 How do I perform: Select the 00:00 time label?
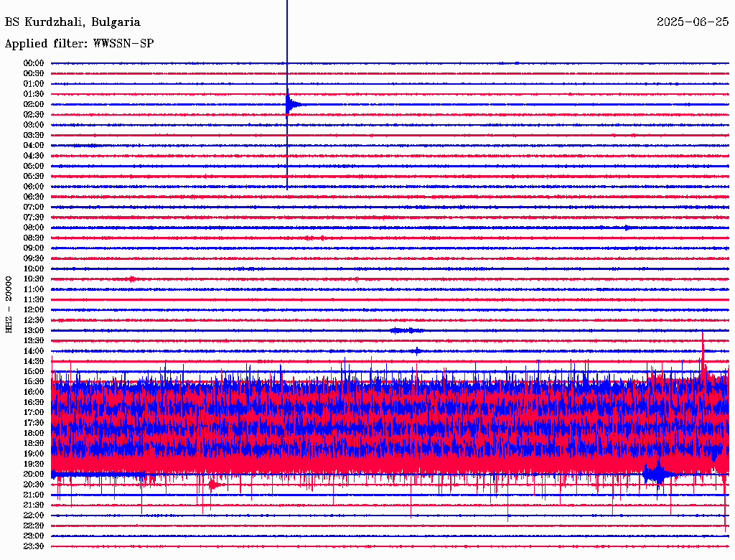(x=34, y=63)
